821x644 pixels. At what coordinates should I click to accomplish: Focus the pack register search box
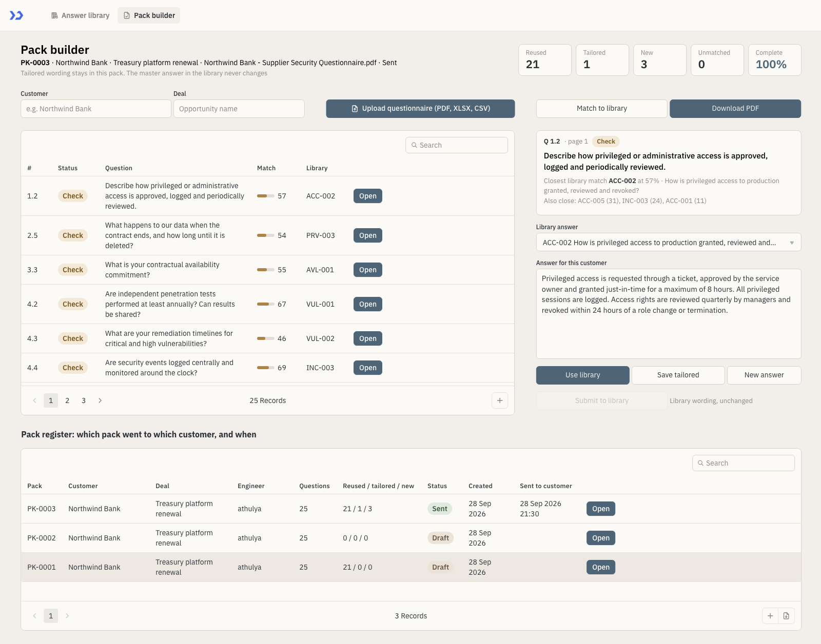743,463
